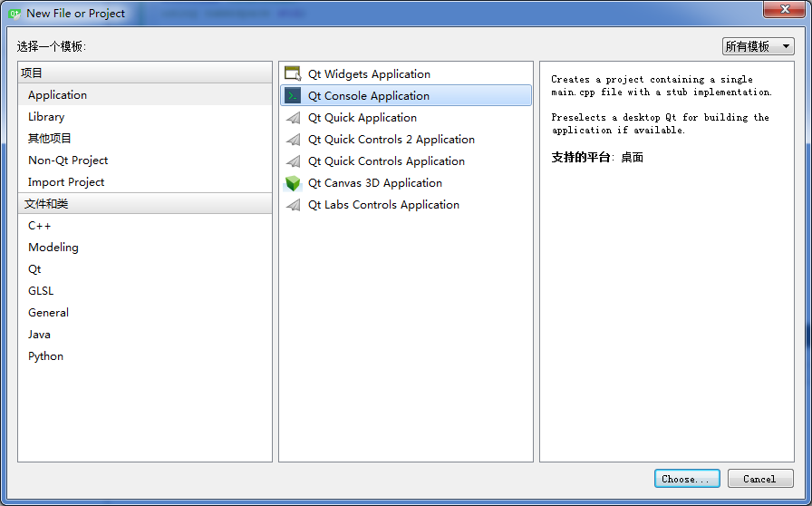Click the green Qt Canvas 3D cube icon
This screenshot has width=812, height=506.
tap(293, 183)
